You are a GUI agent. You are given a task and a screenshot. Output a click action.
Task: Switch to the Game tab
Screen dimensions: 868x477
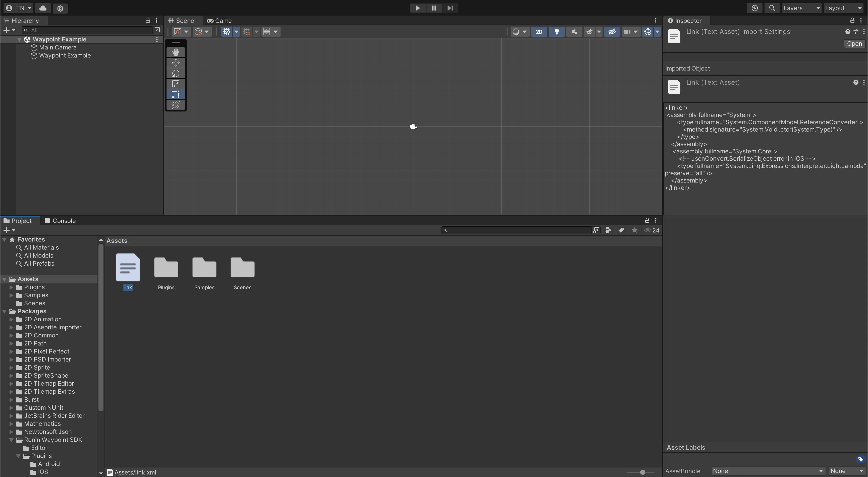tap(219, 21)
